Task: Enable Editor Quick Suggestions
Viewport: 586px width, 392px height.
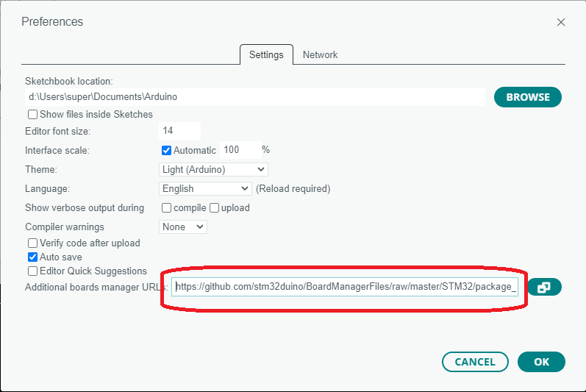Action: [33, 271]
